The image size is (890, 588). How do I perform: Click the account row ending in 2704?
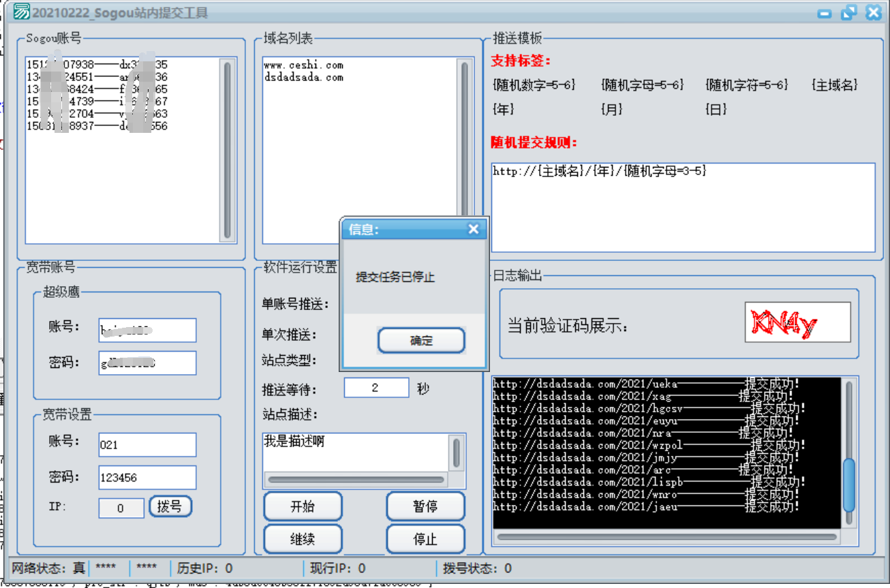coord(97,114)
